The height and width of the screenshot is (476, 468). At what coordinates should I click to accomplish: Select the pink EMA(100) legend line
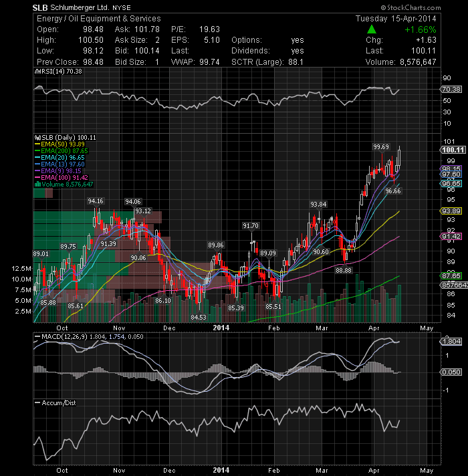coord(37,178)
